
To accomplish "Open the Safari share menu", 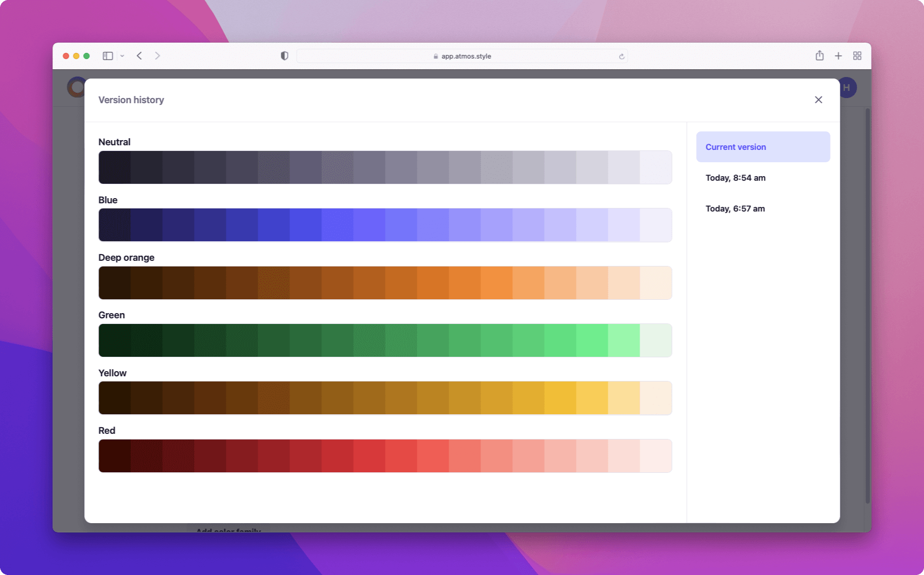I will (819, 56).
